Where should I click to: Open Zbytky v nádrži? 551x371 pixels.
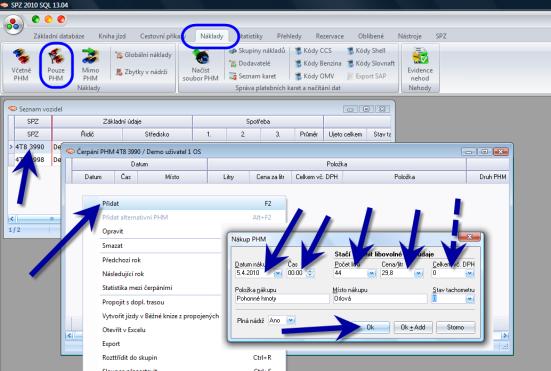[x=142, y=72]
